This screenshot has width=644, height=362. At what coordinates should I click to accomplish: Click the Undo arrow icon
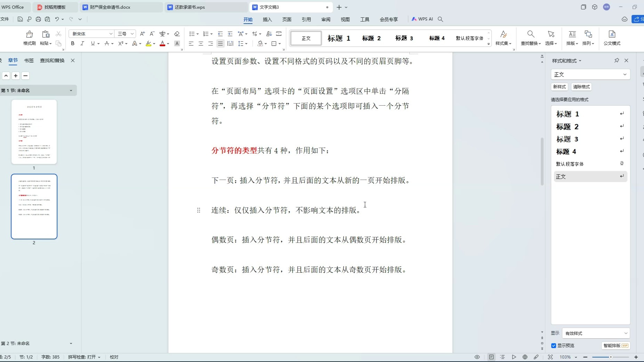(x=57, y=19)
